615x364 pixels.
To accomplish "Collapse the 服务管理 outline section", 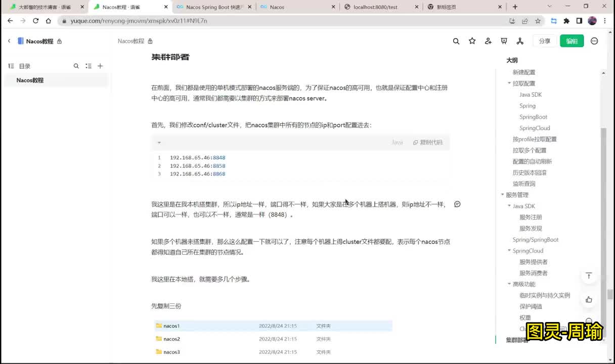I will pyautogui.click(x=503, y=195).
